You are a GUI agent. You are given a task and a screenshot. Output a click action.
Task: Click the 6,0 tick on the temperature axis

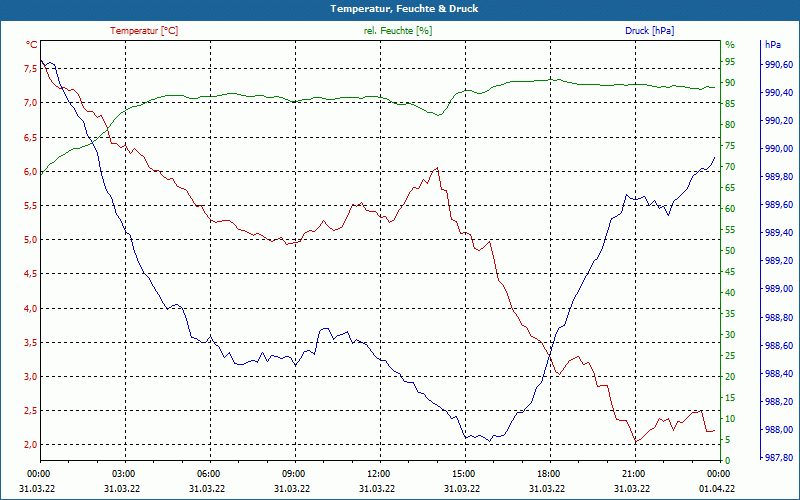pyautogui.click(x=31, y=171)
